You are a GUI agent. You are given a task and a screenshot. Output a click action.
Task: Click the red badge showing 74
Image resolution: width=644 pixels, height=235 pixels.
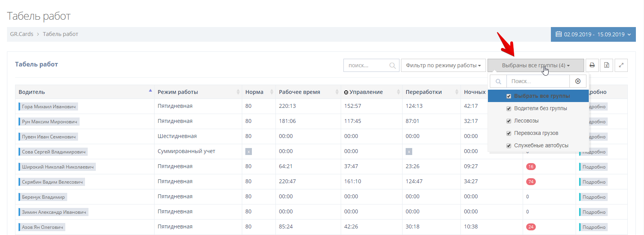click(x=531, y=182)
